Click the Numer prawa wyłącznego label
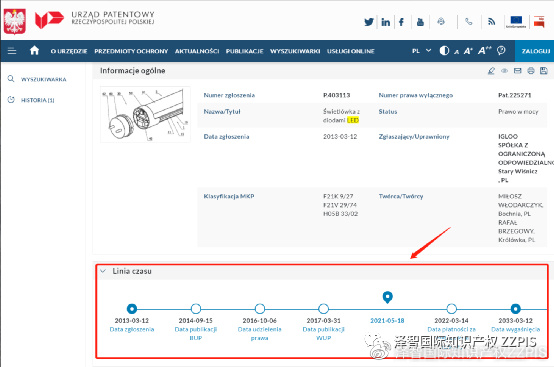The width and height of the screenshot is (554, 367). point(416,95)
